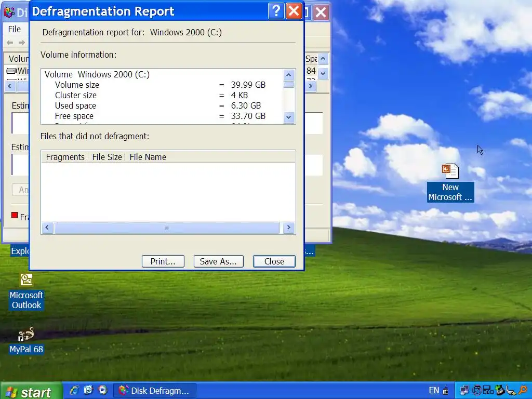Click the tray icon directly right of EN
This screenshot has width=532, height=399.
click(x=446, y=391)
